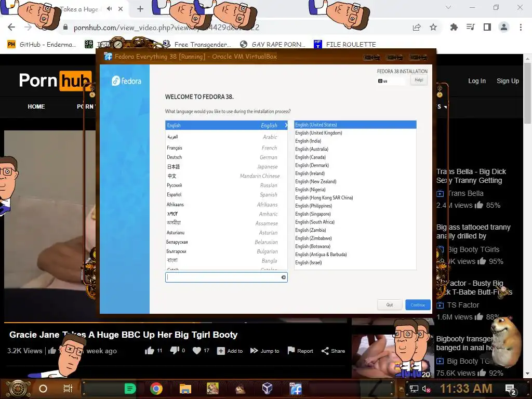
Task: Switch to Chrome from the taskbar
Action: coord(156,389)
